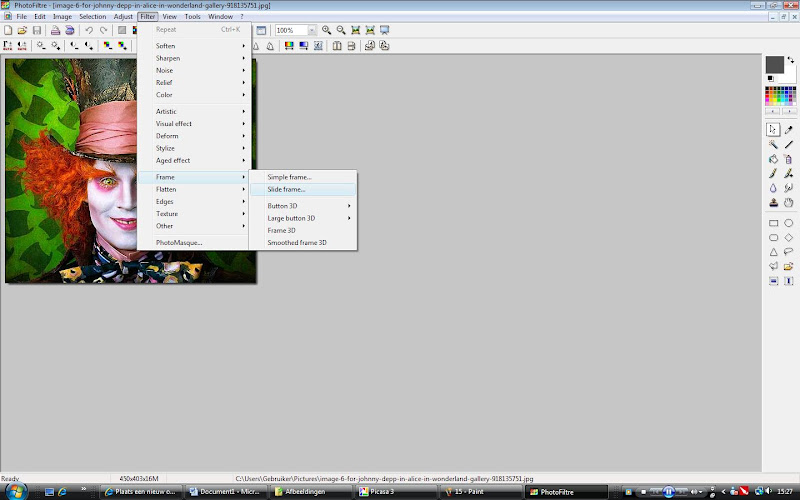Click the Full screen monitor icon
The image size is (800, 500).
coord(385,31)
